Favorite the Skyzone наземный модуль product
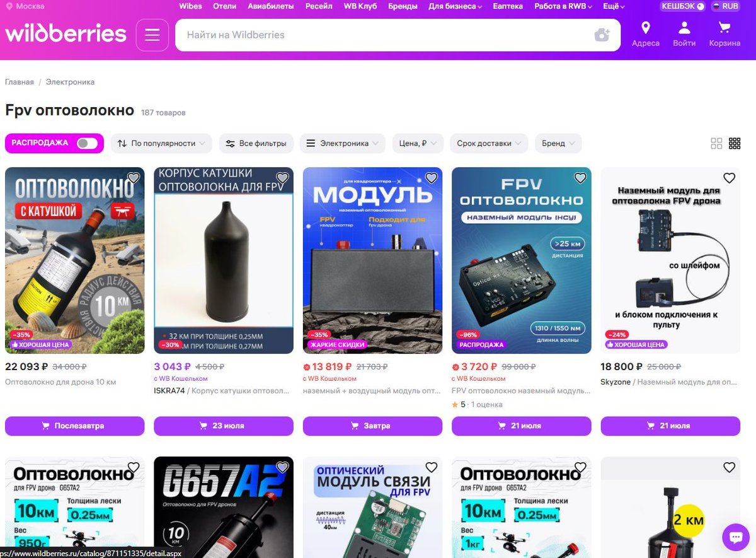The image size is (756, 558). click(x=729, y=178)
